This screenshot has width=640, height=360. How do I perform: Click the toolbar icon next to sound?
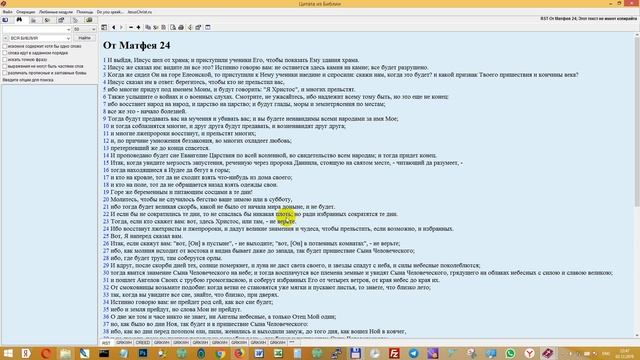[x=198, y=27]
